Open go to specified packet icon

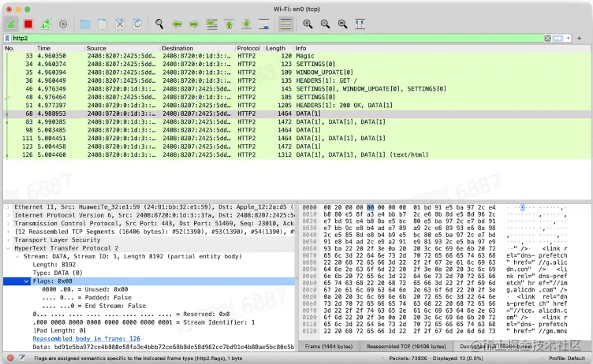coord(211,24)
